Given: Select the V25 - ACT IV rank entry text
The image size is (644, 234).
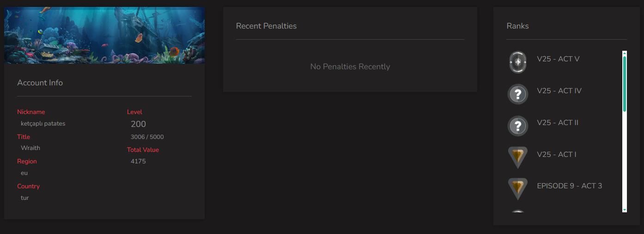Looking at the screenshot, I should coord(559,91).
